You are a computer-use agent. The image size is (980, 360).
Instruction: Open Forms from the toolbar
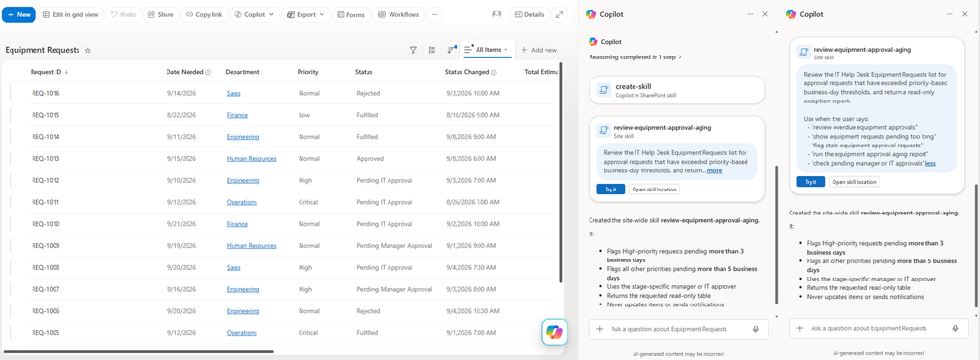(351, 14)
